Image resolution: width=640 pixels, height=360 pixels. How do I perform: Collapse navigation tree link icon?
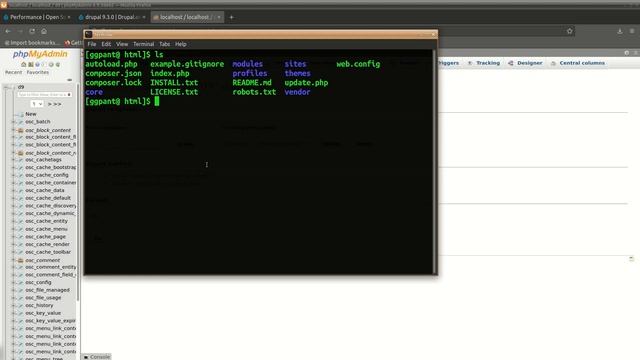tap(69, 80)
